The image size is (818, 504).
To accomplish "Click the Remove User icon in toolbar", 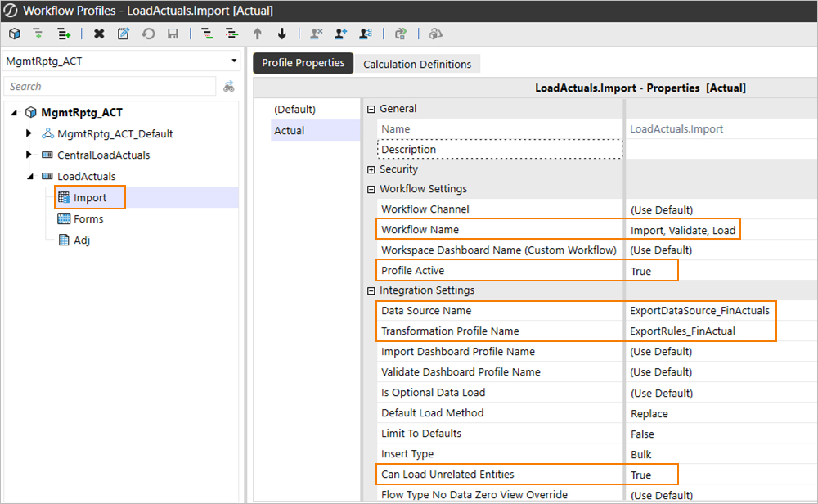I will tap(316, 34).
